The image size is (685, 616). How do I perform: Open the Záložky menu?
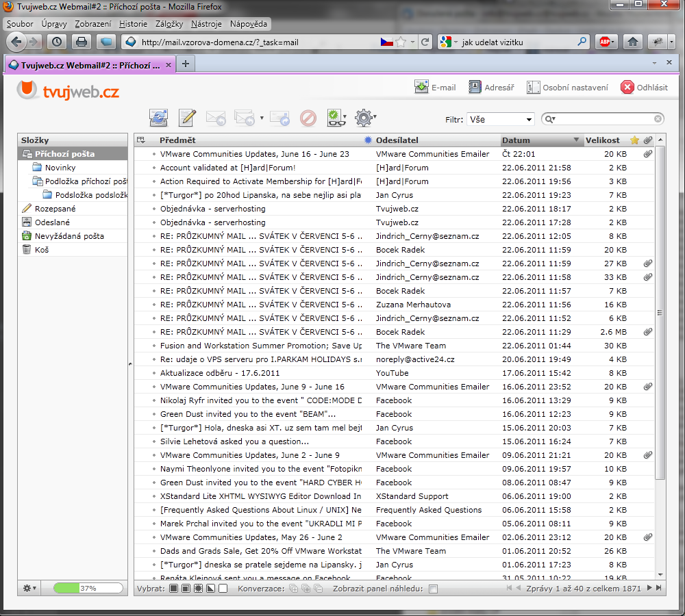coord(169,24)
